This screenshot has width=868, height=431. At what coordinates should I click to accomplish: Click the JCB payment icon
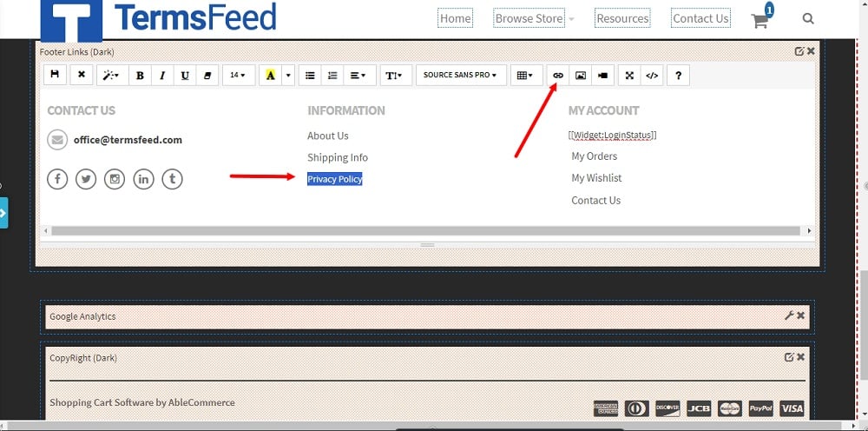pyautogui.click(x=699, y=408)
